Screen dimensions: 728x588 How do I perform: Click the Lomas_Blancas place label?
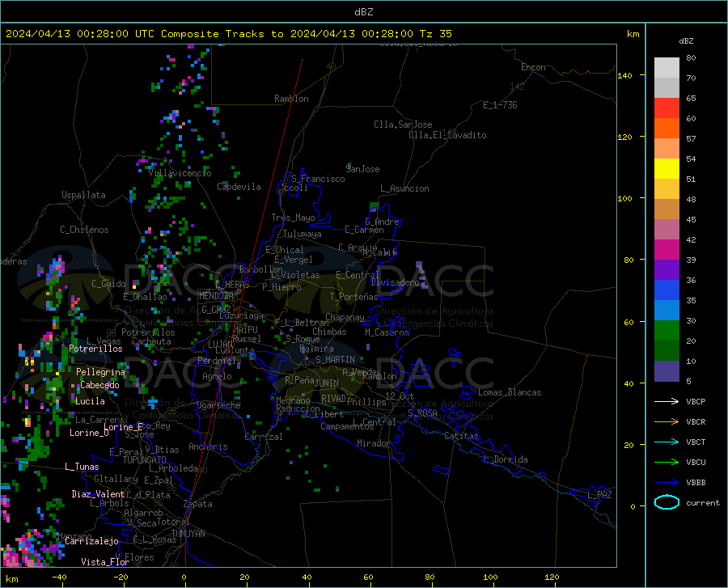(x=510, y=392)
